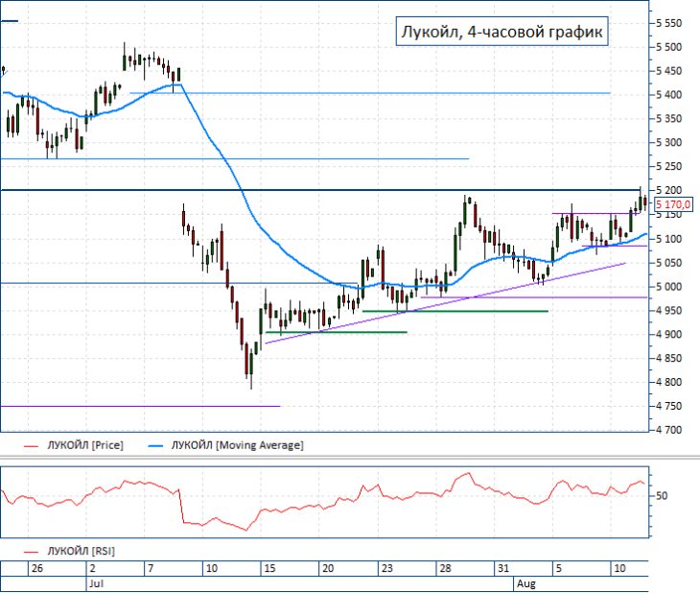Click the red line swatch beside 'ЛУКОЙЛ [RSI]'
The image size is (700, 593).
coord(32,552)
